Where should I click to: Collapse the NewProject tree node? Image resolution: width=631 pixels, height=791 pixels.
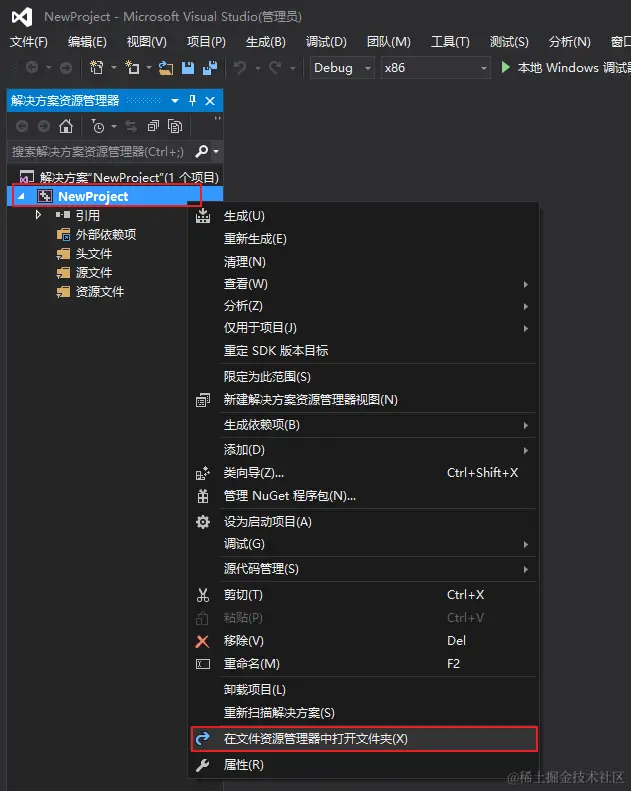coord(21,196)
